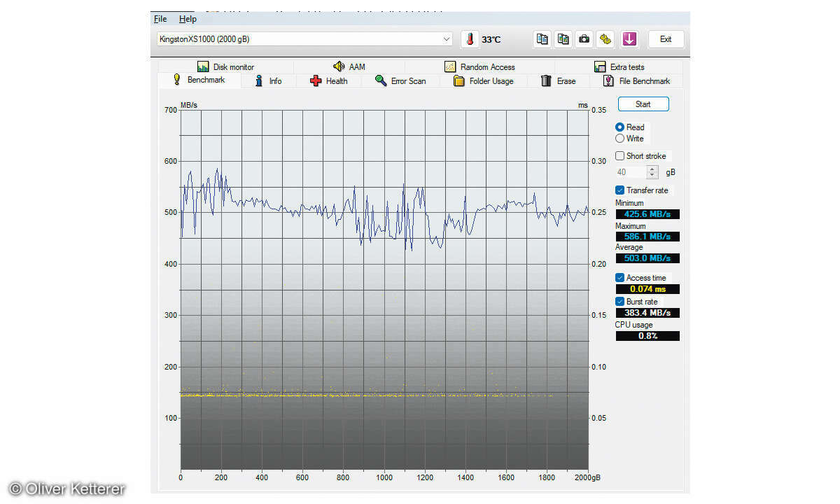840x504 pixels.
Task: Select the Read radio button
Action: 619,127
